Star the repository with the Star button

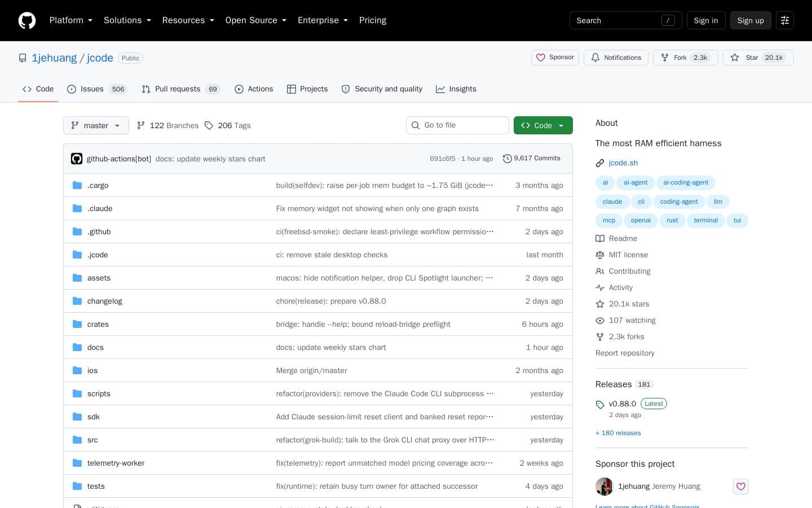coord(758,58)
